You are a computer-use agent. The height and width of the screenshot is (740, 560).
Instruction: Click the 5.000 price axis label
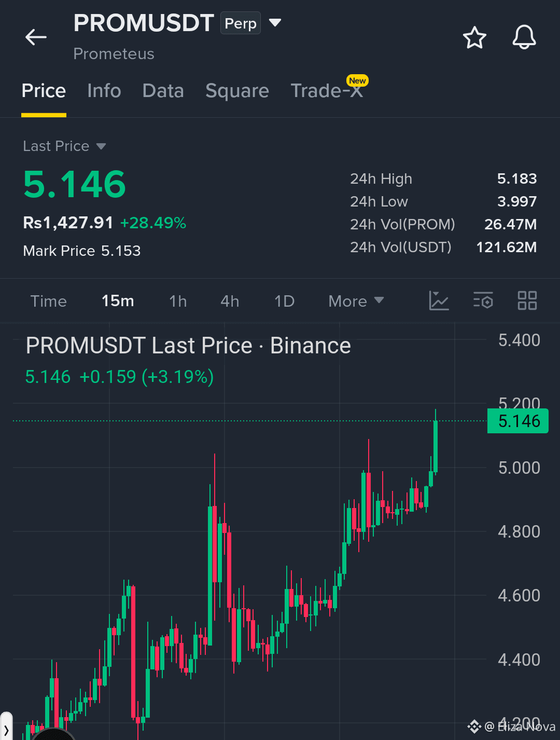pyautogui.click(x=519, y=468)
